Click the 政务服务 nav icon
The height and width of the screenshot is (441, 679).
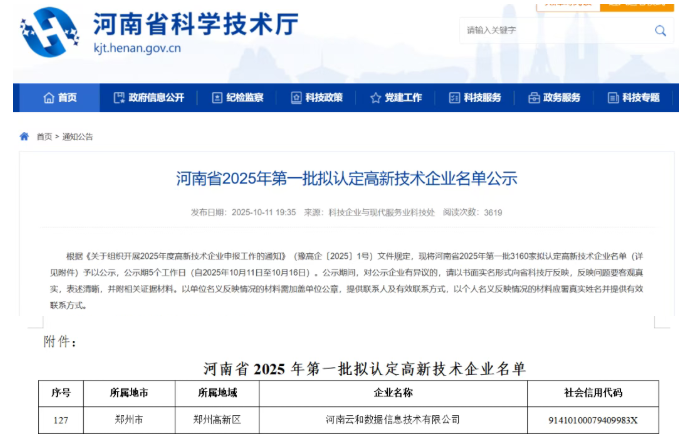pyautogui.click(x=533, y=98)
